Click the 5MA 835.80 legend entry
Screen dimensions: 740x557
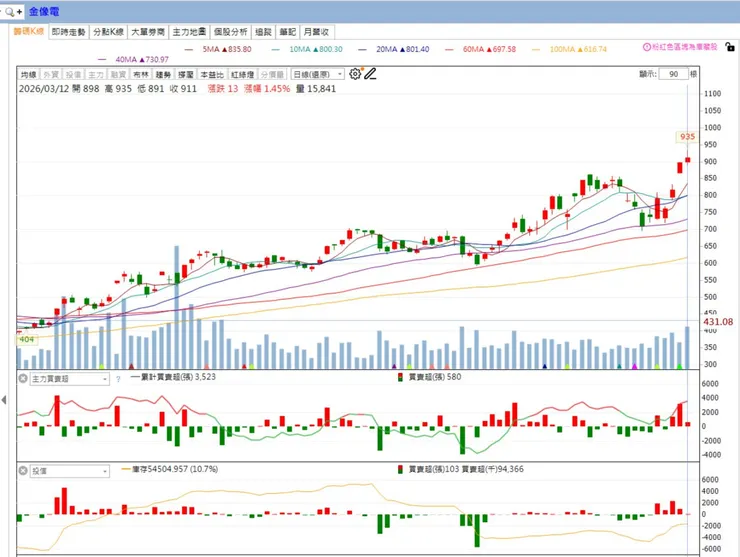(x=219, y=49)
